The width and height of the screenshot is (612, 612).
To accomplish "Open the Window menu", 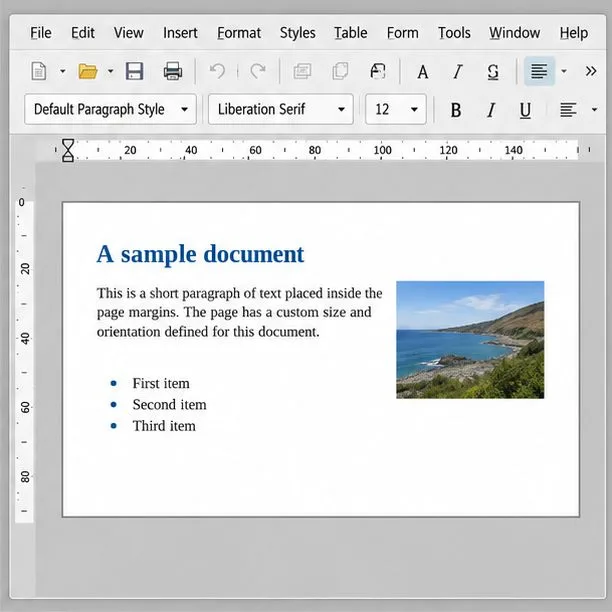I will (x=514, y=33).
